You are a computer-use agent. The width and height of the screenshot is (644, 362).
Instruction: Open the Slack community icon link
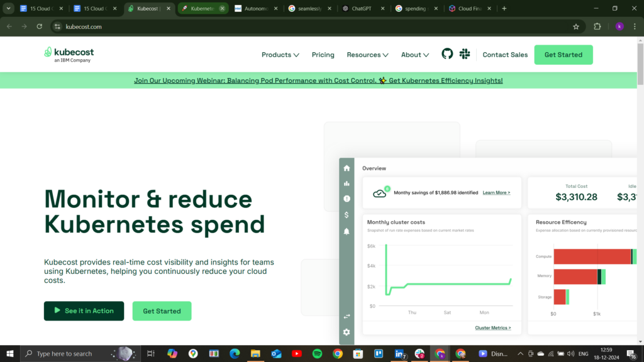[465, 54]
